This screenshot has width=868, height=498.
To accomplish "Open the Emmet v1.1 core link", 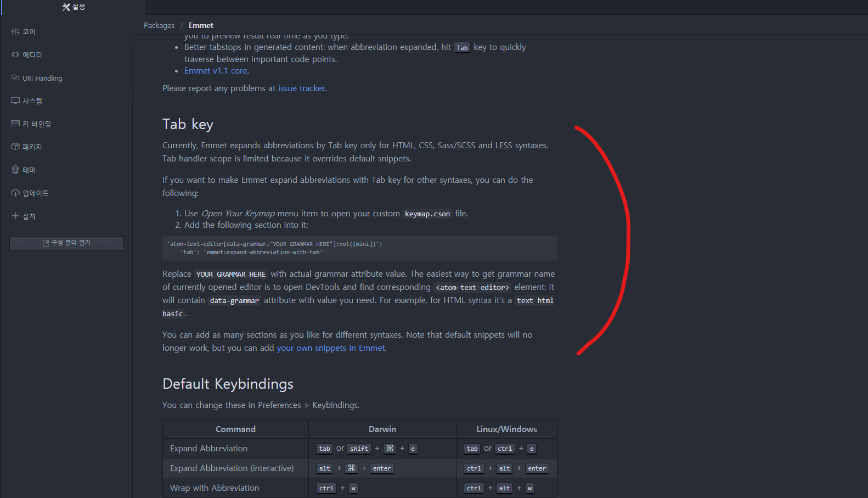I will pyautogui.click(x=216, y=71).
